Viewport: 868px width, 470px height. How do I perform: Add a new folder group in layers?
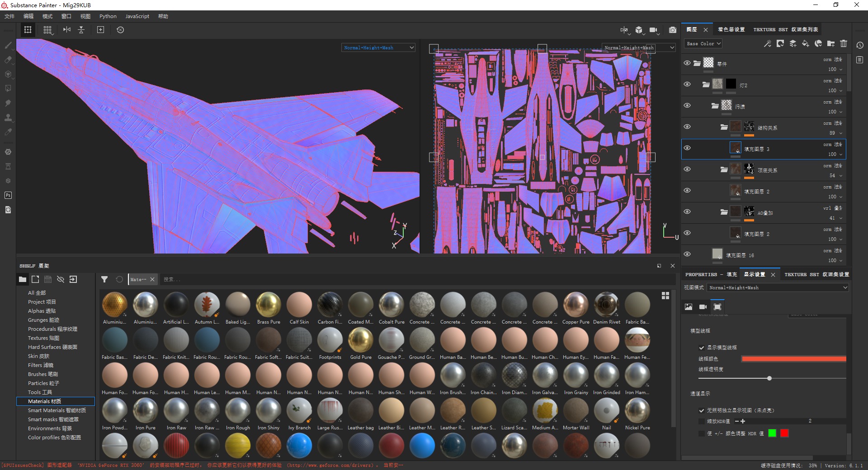pos(831,43)
